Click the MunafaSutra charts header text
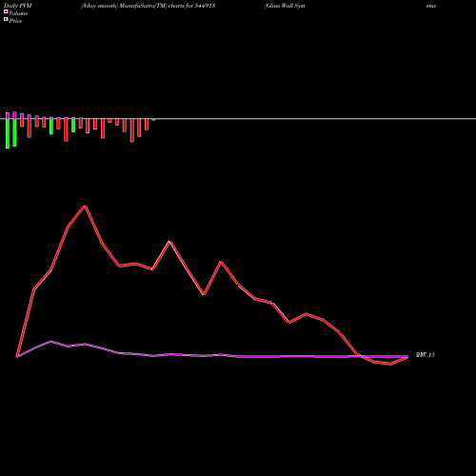The width and height of the screenshot is (476, 476). click(149, 6)
